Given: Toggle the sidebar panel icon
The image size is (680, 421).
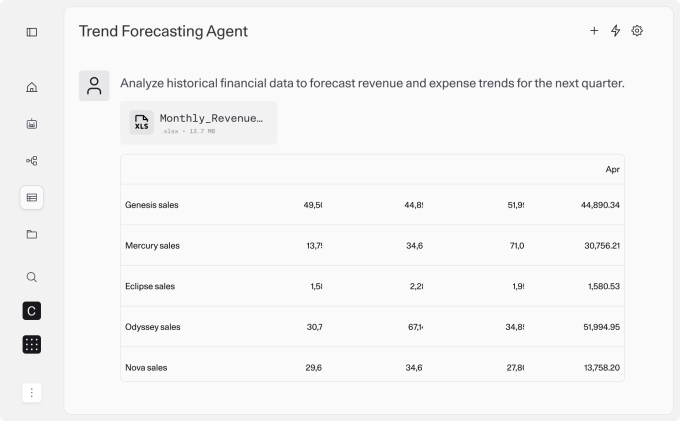Looking at the screenshot, I should [x=32, y=32].
